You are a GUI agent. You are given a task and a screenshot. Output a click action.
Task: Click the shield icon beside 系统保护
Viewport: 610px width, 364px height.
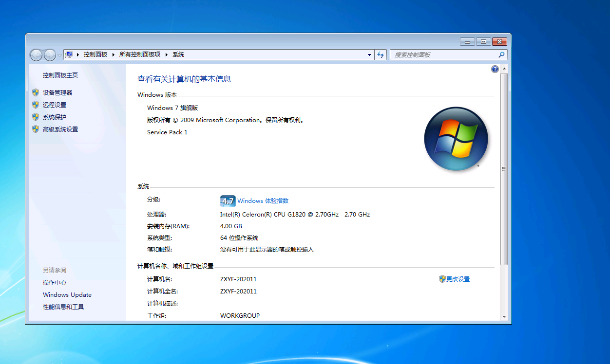coord(35,117)
